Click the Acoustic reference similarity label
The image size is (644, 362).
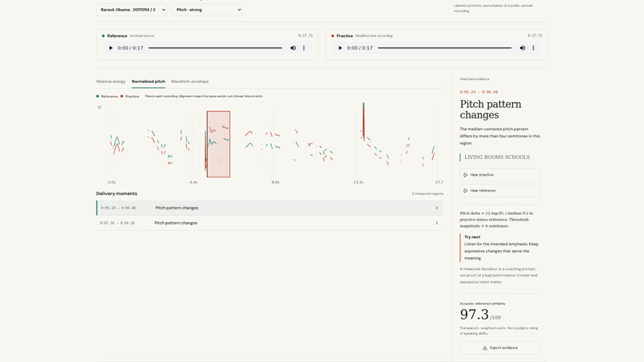click(x=483, y=304)
